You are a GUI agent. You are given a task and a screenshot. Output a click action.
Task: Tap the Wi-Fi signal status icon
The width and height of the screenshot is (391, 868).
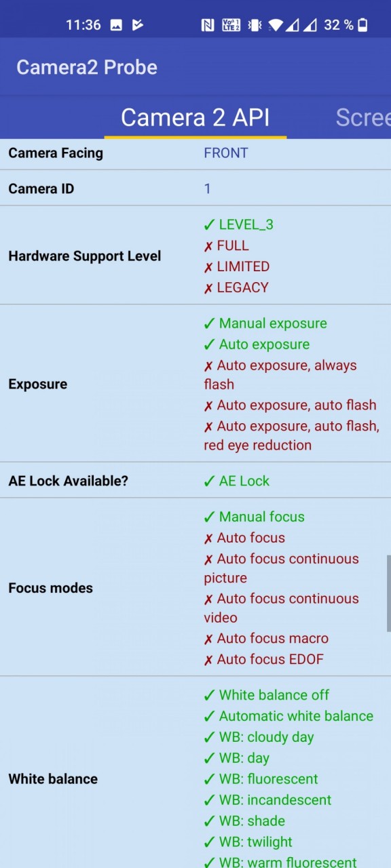pyautogui.click(x=276, y=25)
